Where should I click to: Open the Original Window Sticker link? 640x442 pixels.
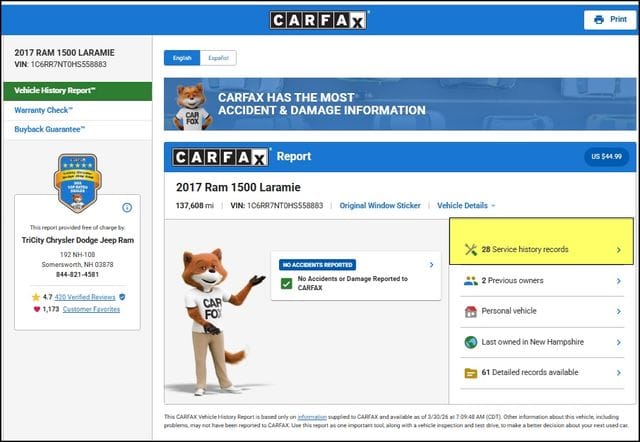click(382, 205)
